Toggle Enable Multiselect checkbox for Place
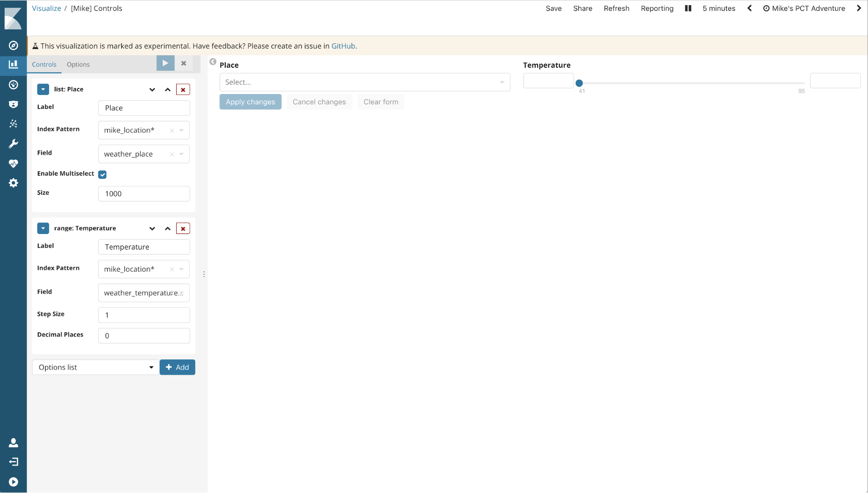The width and height of the screenshot is (868, 493). point(102,174)
